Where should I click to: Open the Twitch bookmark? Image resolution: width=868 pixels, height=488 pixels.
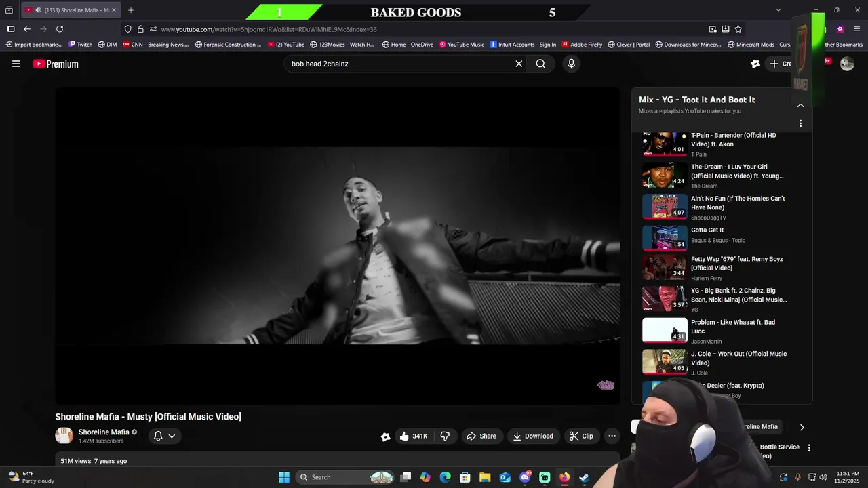click(x=80, y=45)
